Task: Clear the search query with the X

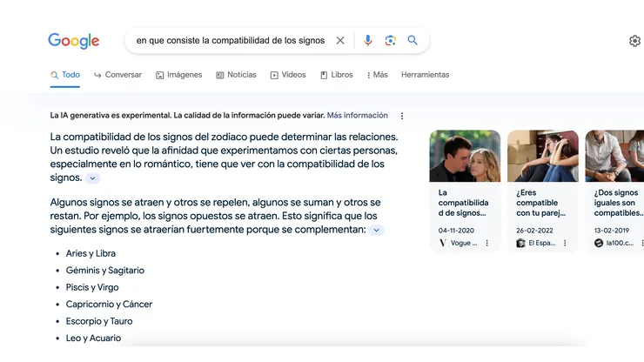Action: pos(340,41)
